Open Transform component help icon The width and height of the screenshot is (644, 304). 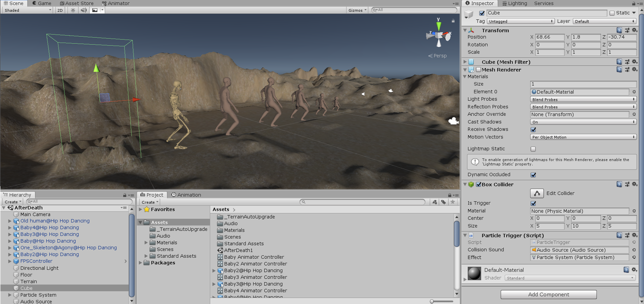619,30
